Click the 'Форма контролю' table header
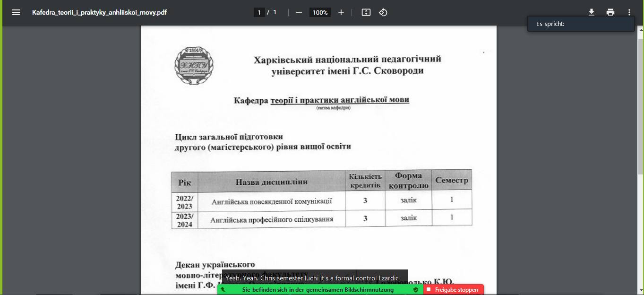Image resolution: width=644 pixels, height=295 pixels. (408, 180)
